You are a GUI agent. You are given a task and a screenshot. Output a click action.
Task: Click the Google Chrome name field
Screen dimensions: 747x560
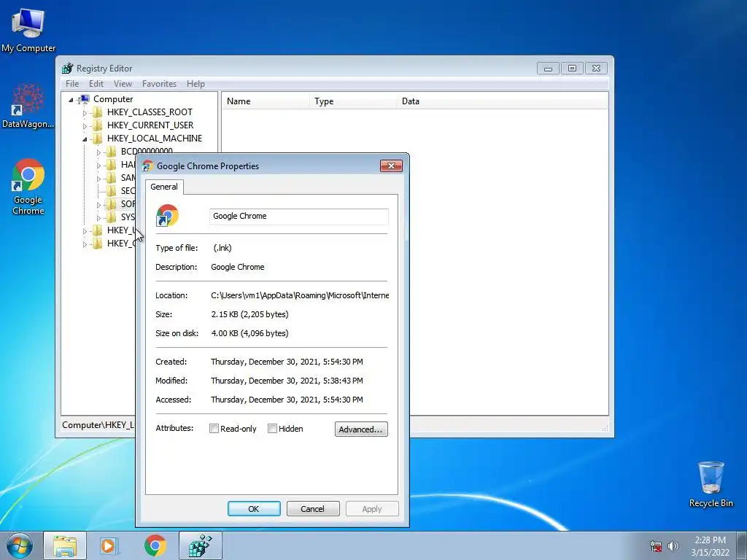click(x=298, y=216)
